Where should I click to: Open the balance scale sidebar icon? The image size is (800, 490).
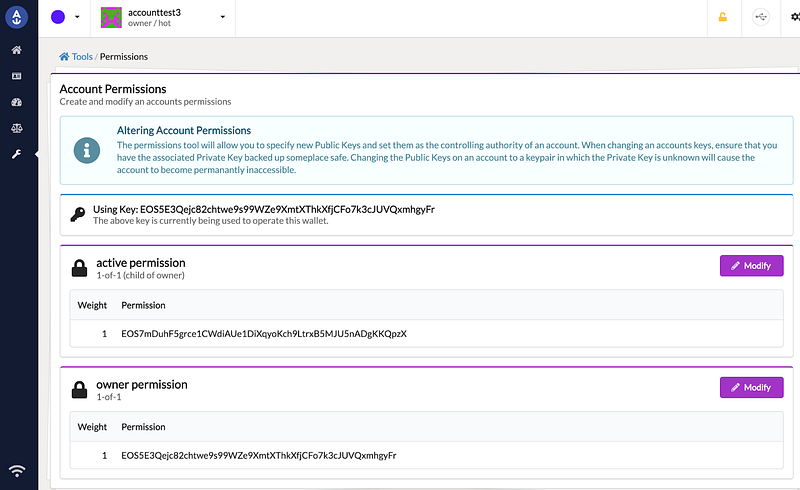[17, 128]
